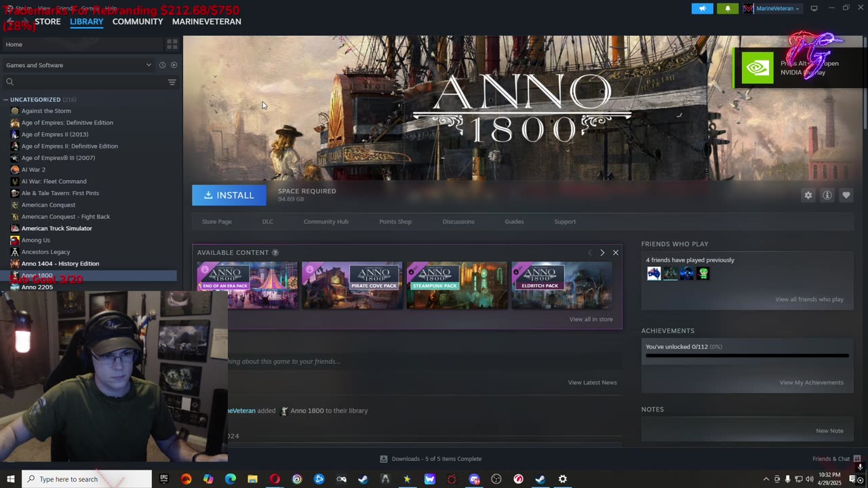
Task: Open the Steampunk Pack thumbnail
Action: [457, 285]
